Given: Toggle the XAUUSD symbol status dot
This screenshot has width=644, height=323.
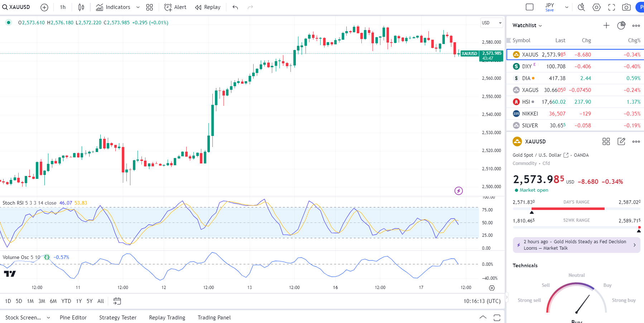Looking at the screenshot, I should tap(9, 23).
